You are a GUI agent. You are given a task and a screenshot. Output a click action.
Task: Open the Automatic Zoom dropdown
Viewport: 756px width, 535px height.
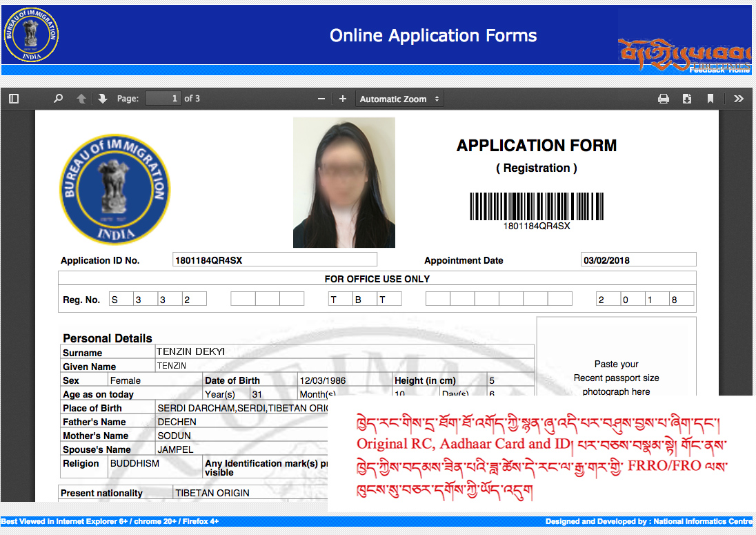point(399,99)
